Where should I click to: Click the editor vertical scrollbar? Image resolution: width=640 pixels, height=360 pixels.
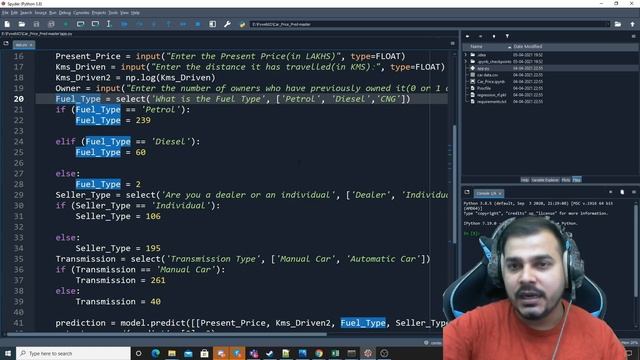[x=455, y=184]
